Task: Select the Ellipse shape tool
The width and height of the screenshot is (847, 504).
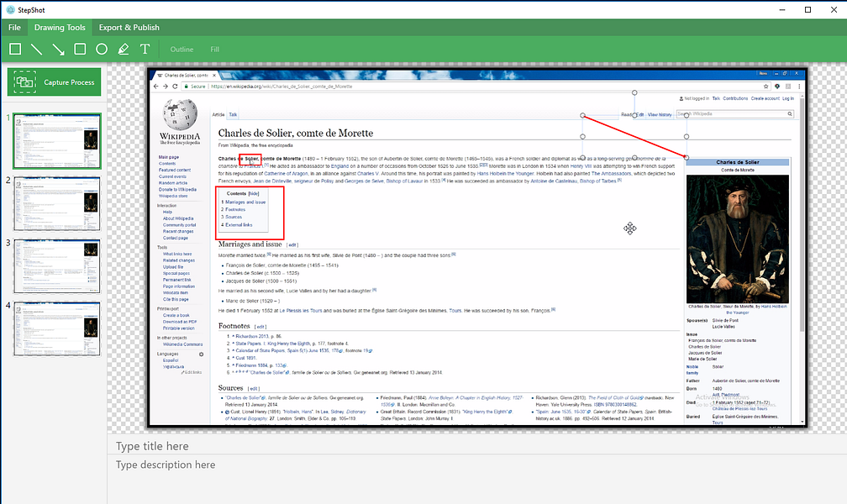Action: 102,50
